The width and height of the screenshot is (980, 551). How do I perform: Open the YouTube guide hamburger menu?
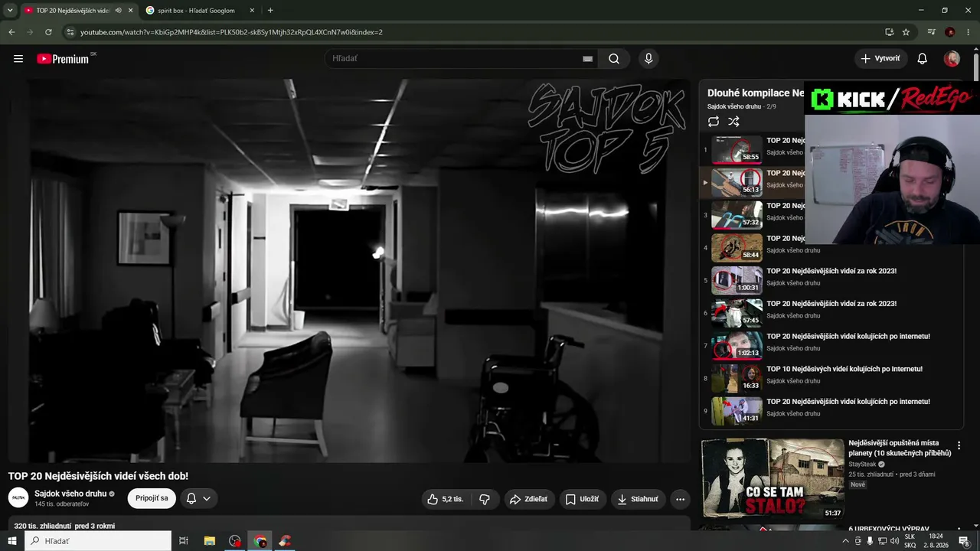pyautogui.click(x=18, y=59)
